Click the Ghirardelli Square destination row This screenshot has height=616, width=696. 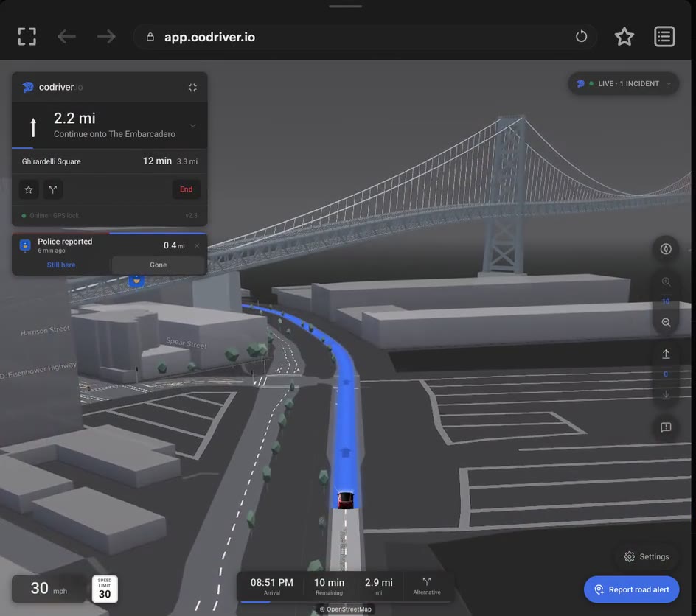coord(110,161)
